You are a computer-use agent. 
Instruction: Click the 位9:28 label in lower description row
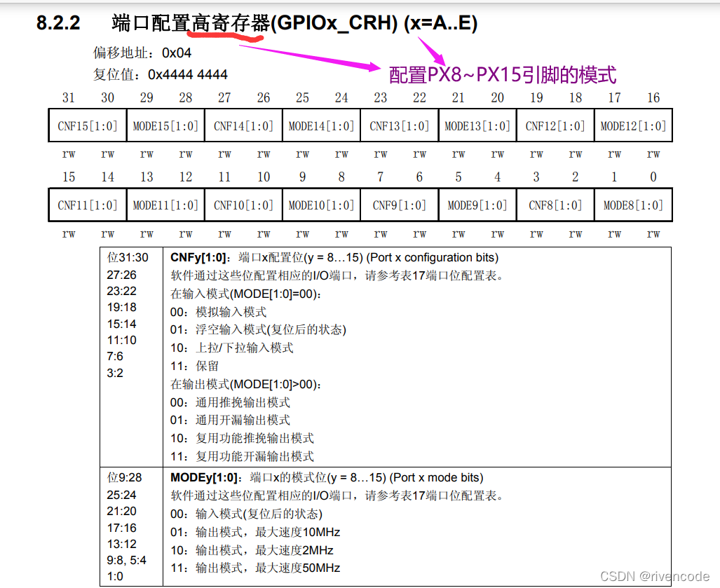pyautogui.click(x=122, y=477)
